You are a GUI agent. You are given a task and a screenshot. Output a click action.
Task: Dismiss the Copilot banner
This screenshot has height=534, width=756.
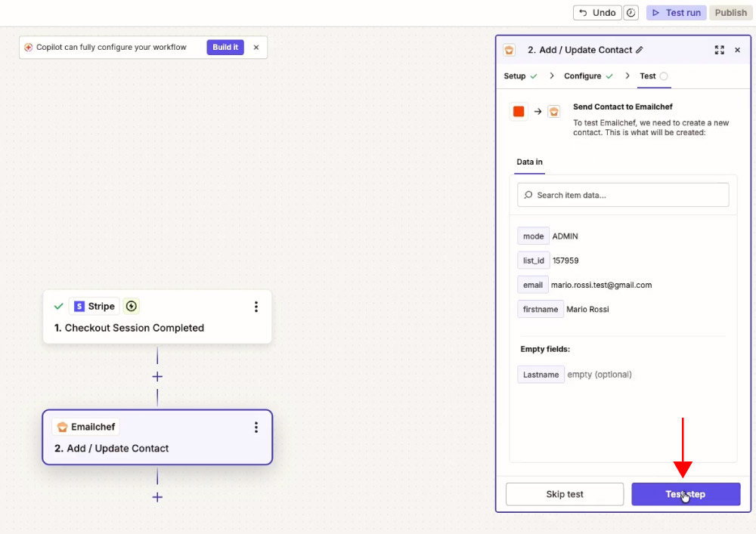pyautogui.click(x=256, y=47)
